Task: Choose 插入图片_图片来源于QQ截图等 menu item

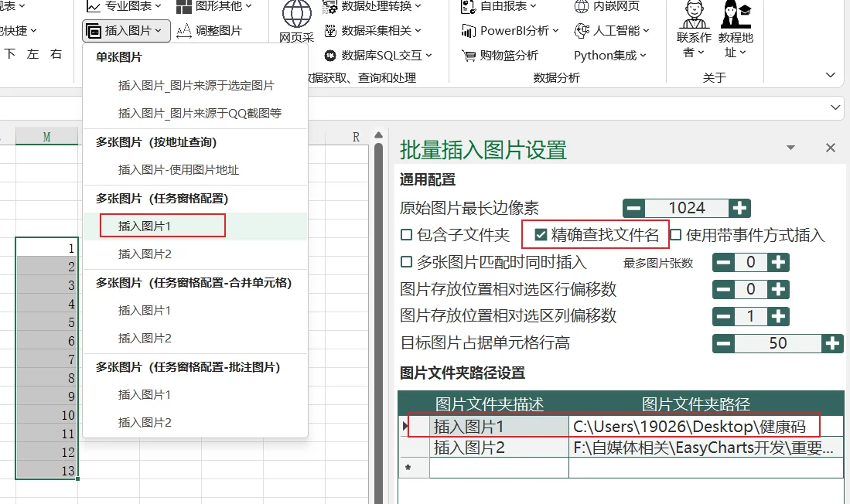Action: coord(196,114)
